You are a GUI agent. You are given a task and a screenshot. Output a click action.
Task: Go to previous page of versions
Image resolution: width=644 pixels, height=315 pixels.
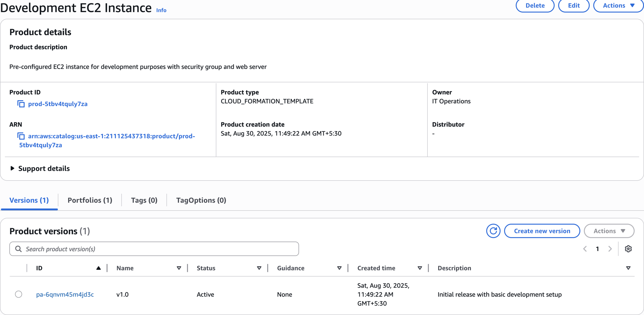[x=585, y=249]
